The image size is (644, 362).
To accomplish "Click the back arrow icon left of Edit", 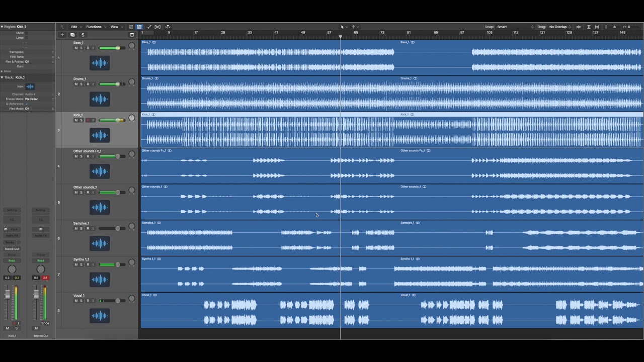I will [x=62, y=27].
